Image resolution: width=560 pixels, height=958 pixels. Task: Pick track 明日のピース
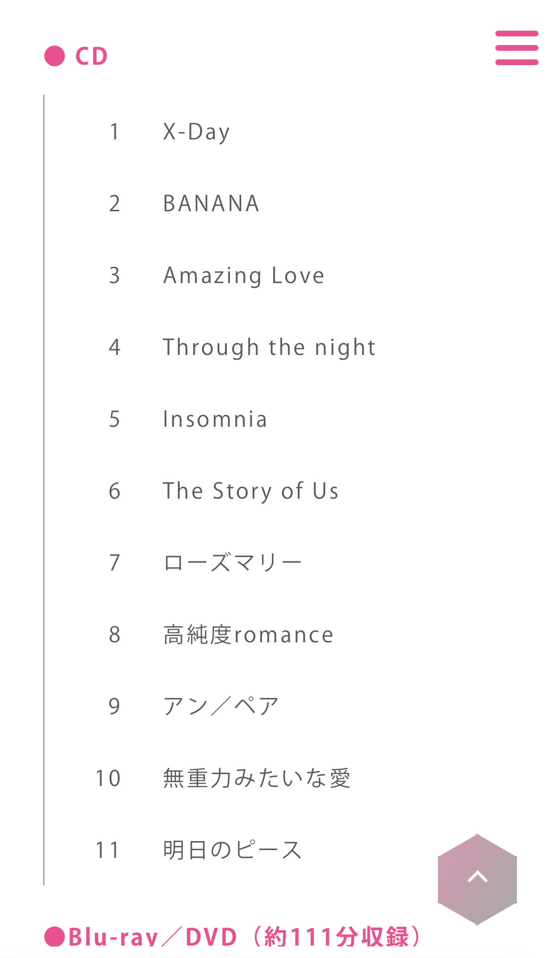[233, 850]
